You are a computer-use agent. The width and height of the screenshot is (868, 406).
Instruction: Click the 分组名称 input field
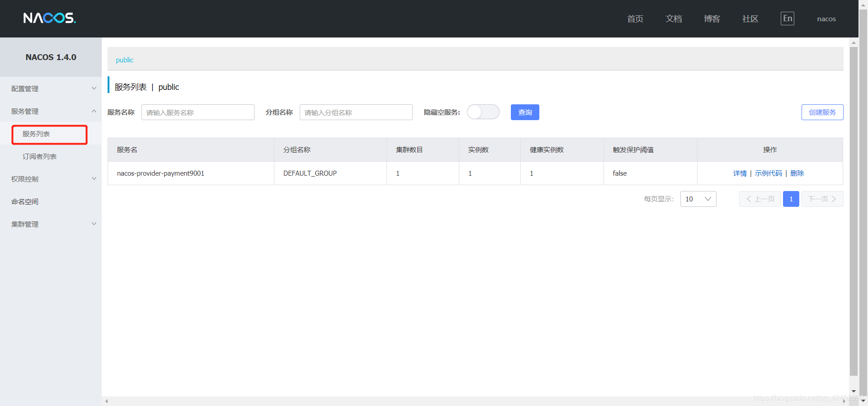point(356,112)
